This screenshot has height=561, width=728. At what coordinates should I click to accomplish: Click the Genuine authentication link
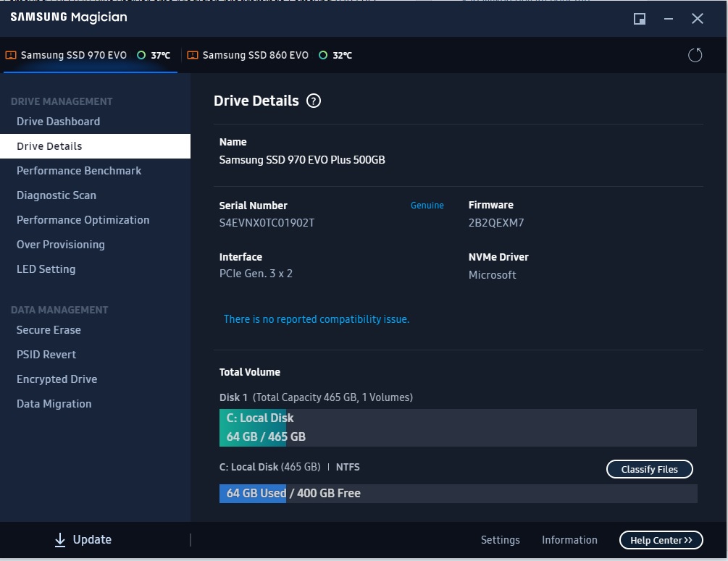coord(427,205)
